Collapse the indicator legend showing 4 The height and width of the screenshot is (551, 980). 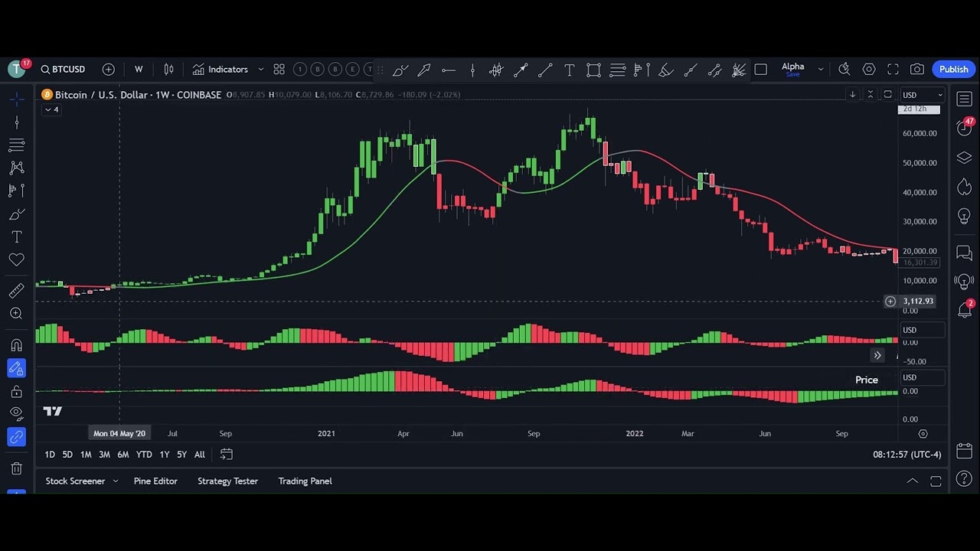pyautogui.click(x=51, y=109)
